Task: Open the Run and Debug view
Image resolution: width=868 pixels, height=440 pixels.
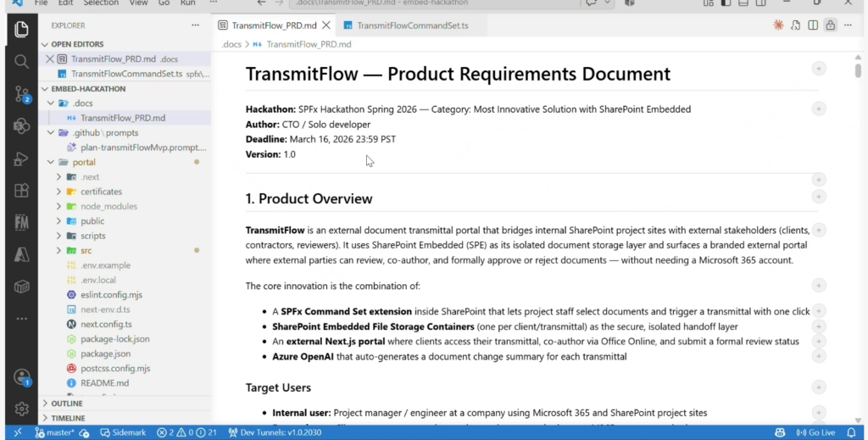Action: 21,159
